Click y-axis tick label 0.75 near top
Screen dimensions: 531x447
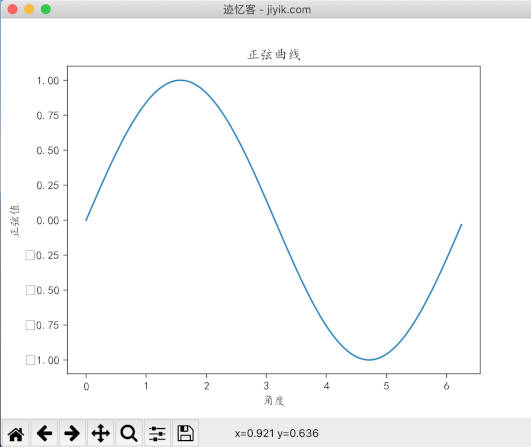47,115
